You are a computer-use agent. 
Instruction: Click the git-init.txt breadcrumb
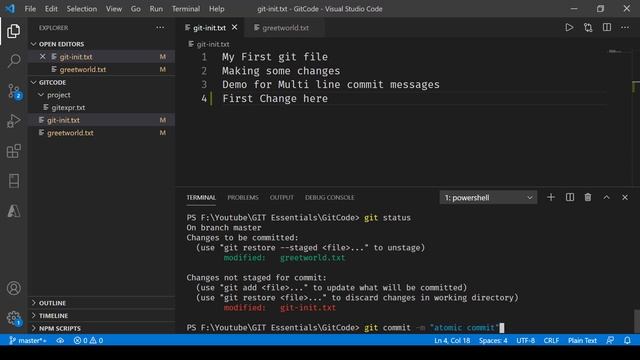[x=209, y=44]
